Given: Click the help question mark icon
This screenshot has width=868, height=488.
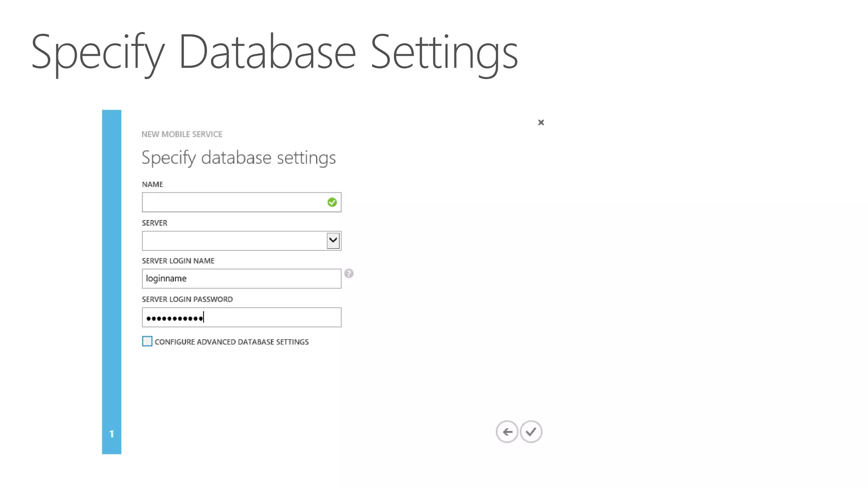Looking at the screenshot, I should [x=349, y=274].
